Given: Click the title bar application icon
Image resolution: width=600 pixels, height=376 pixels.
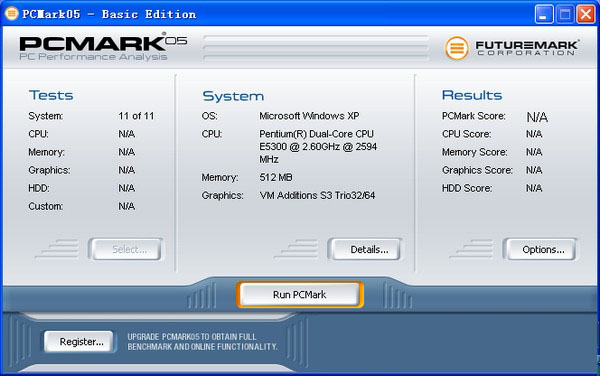Looking at the screenshot, I should 11,14.
